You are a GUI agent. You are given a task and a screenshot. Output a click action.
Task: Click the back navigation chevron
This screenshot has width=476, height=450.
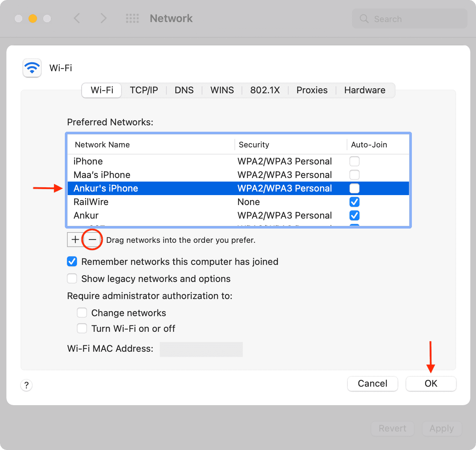point(77,18)
